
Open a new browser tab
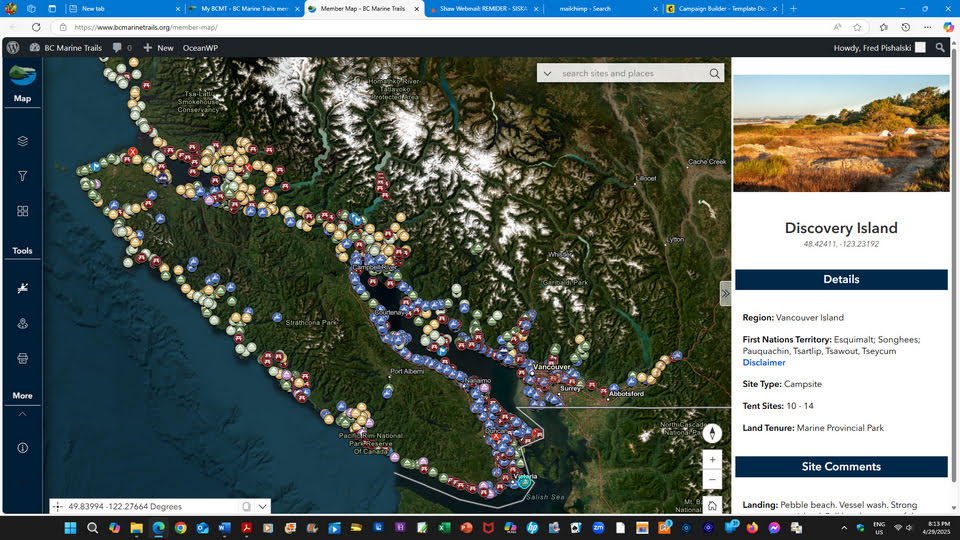[x=793, y=9]
